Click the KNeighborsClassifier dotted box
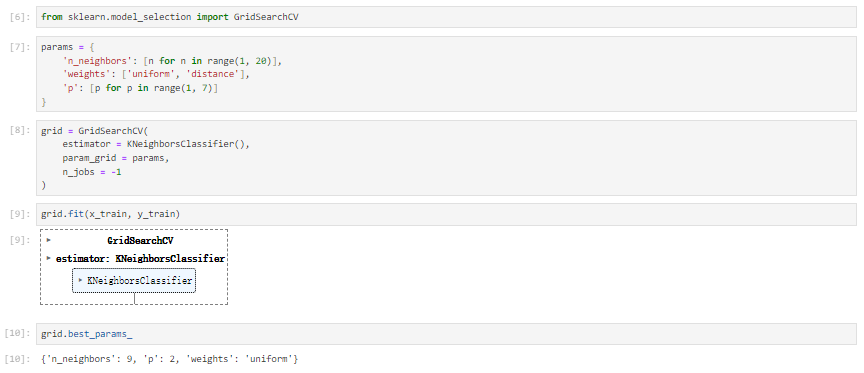Image resolution: width=864 pixels, height=373 pixels. [134, 280]
